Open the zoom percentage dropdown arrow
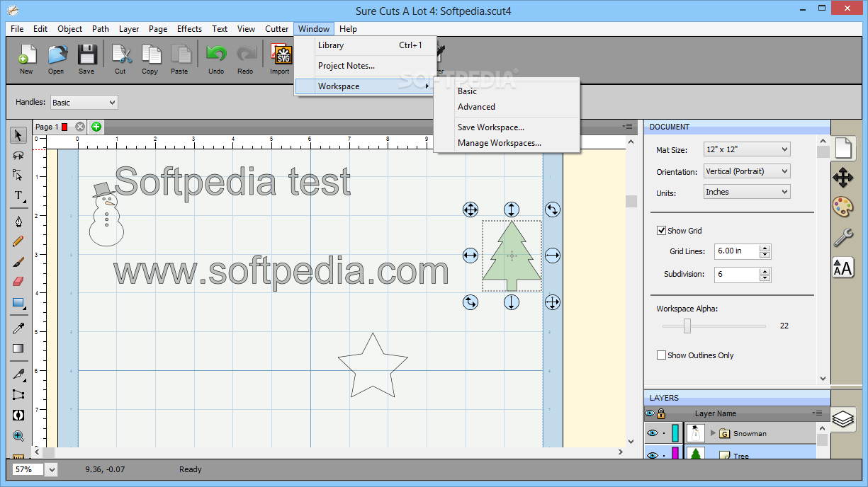The width and height of the screenshot is (868, 487). pos(52,469)
